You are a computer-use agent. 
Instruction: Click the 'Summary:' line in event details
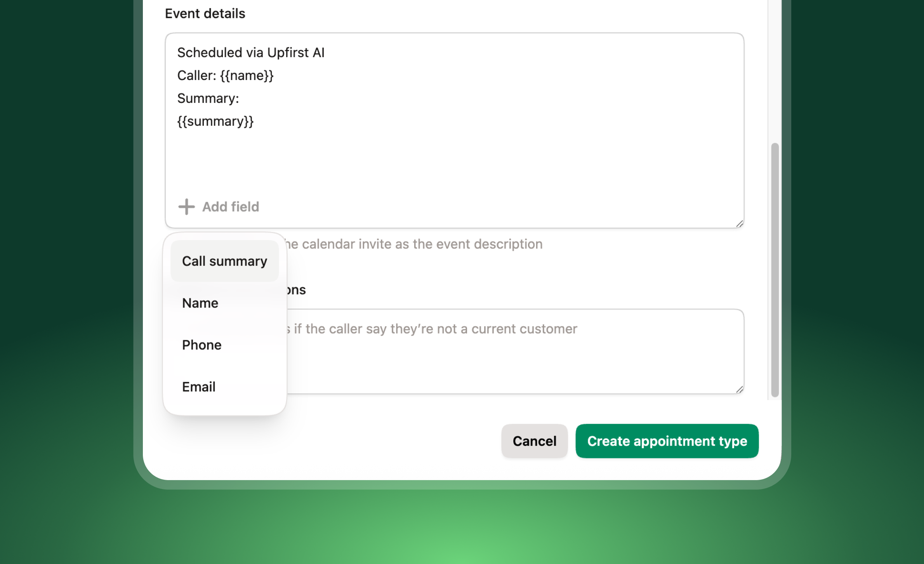coord(208,98)
